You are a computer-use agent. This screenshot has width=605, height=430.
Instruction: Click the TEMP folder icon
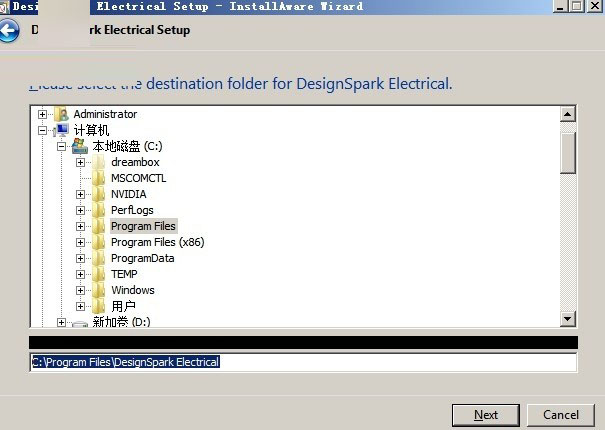98,274
